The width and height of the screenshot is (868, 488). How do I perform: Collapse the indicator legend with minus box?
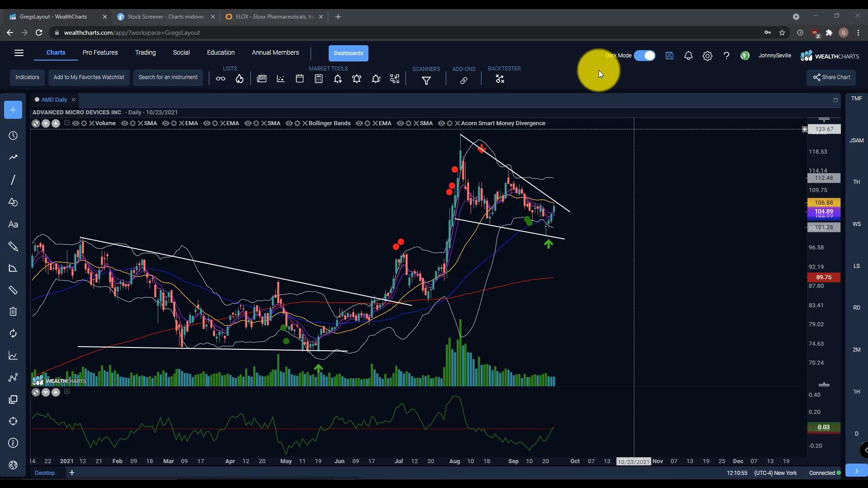tap(67, 123)
